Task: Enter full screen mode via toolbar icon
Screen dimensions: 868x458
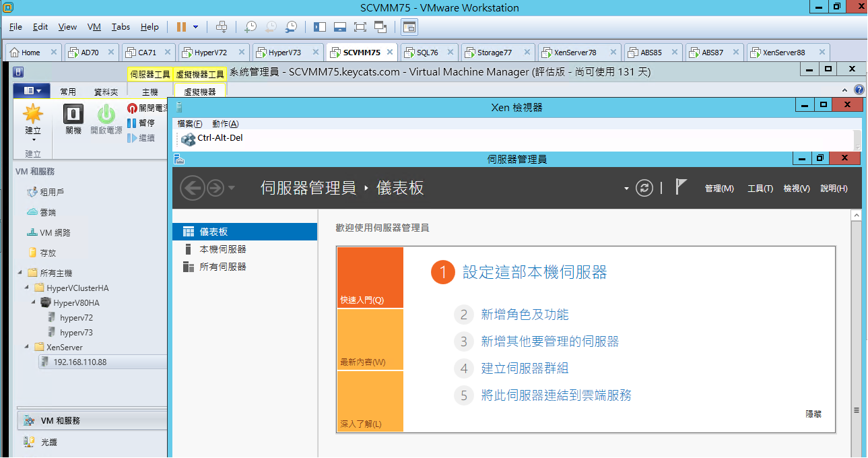Action: point(360,27)
